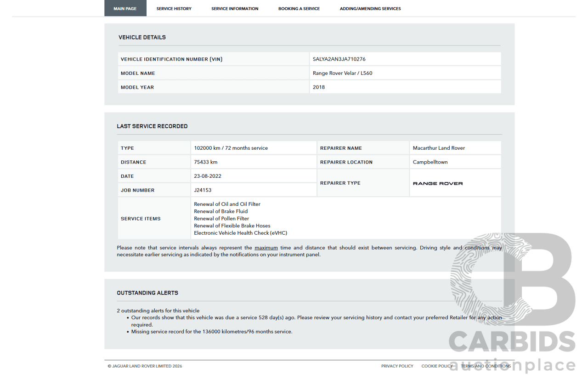Click the Outstanding Alerts heading
The height and width of the screenshot is (379, 588).
coord(147,293)
